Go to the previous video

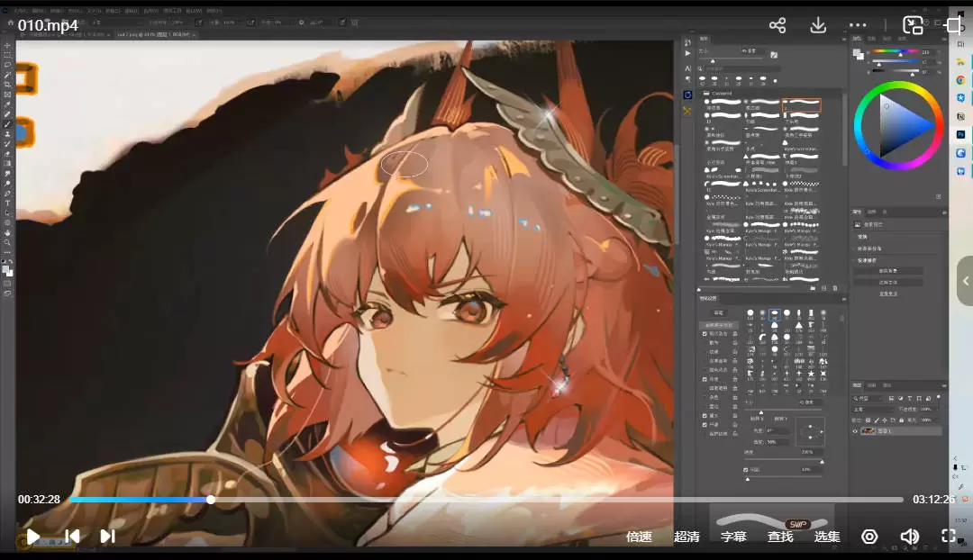[x=72, y=537]
